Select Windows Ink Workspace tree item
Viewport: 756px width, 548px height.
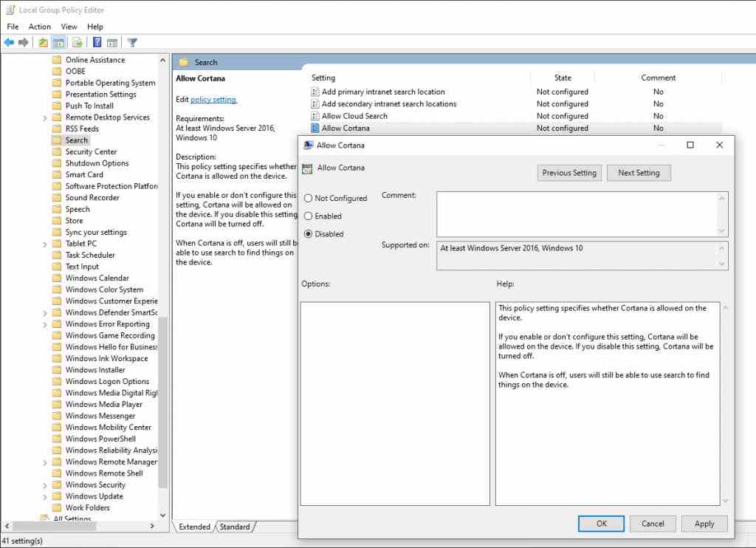coord(106,359)
